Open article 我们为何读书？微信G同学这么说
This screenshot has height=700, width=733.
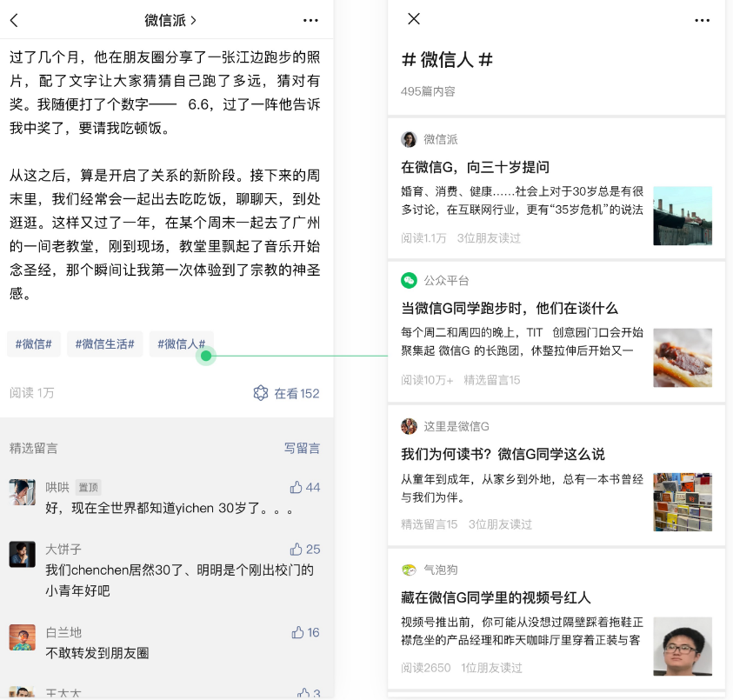[503, 454]
